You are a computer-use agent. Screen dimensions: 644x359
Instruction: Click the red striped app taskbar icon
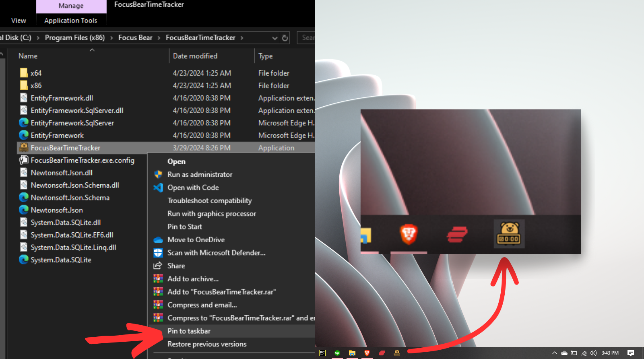382,353
